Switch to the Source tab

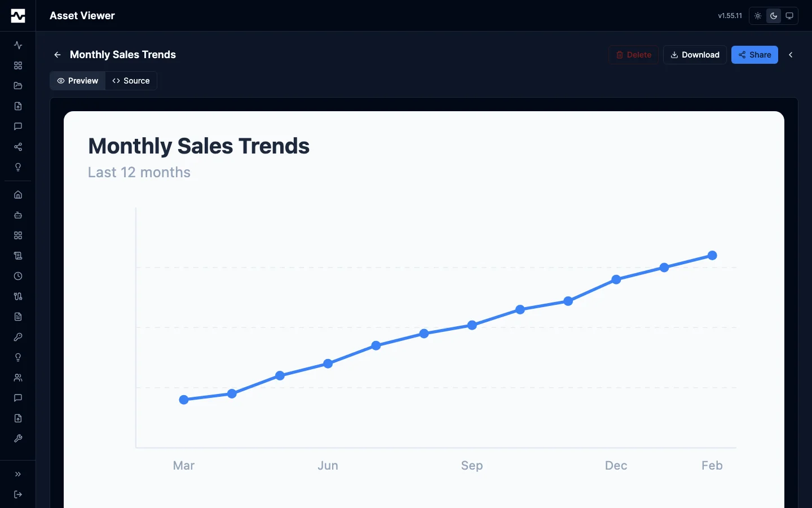[x=131, y=81]
